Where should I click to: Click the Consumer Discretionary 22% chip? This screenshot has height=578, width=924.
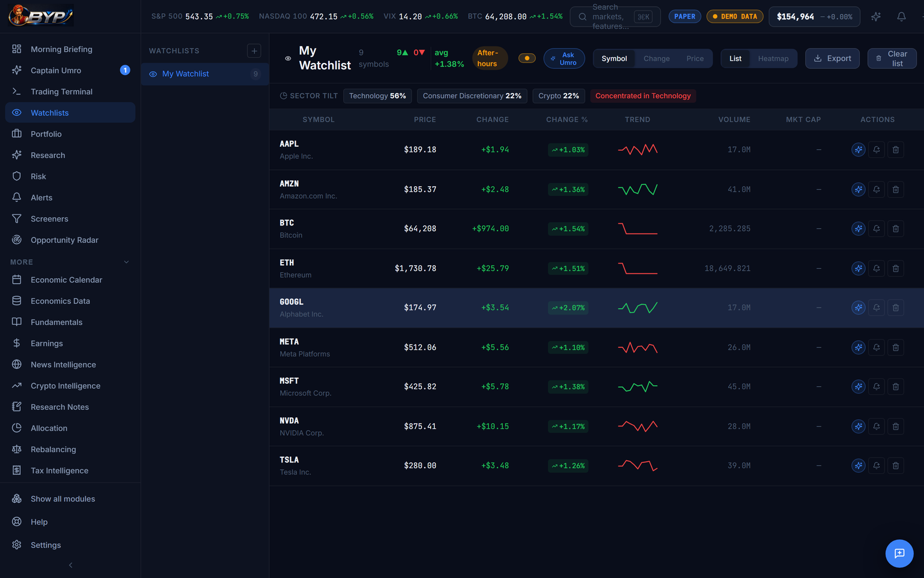point(472,96)
